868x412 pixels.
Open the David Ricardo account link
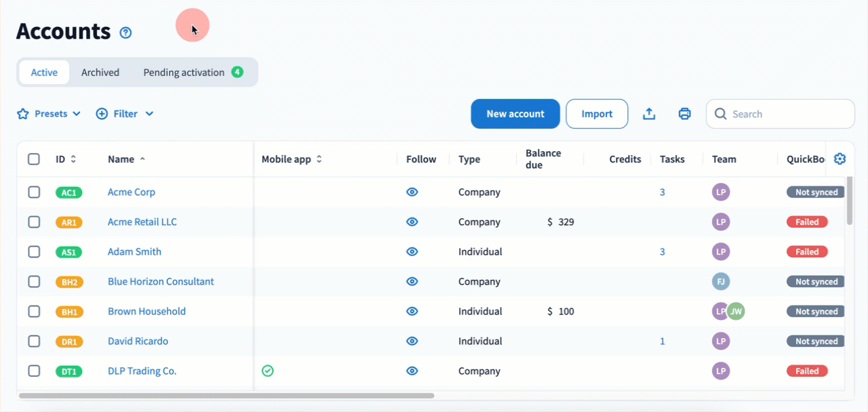pos(138,341)
